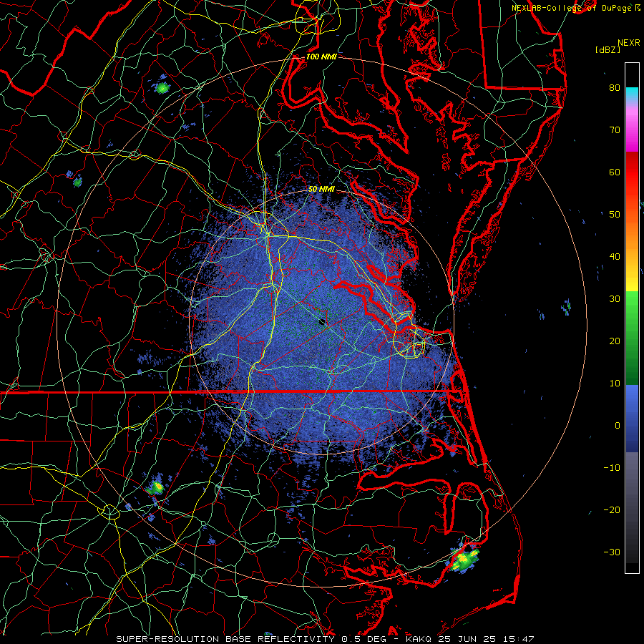Click the small green echo near the west edge
The height and width of the screenshot is (644, 644).
[77, 181]
